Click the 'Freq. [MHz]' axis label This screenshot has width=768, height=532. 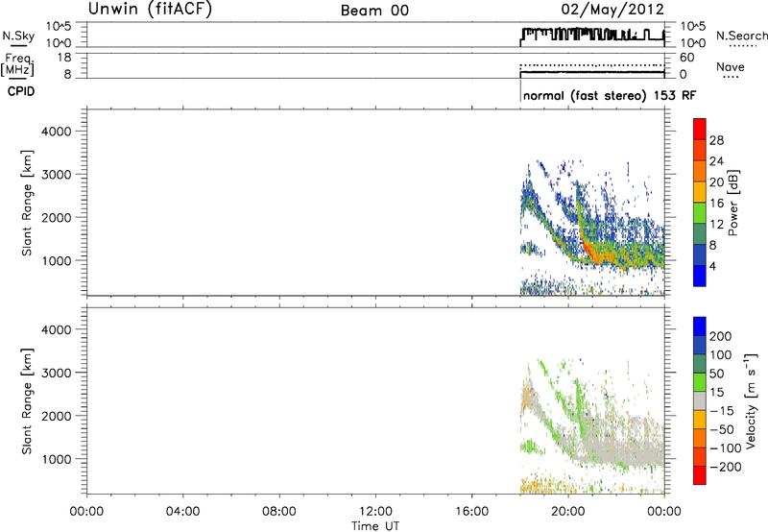tap(17, 65)
